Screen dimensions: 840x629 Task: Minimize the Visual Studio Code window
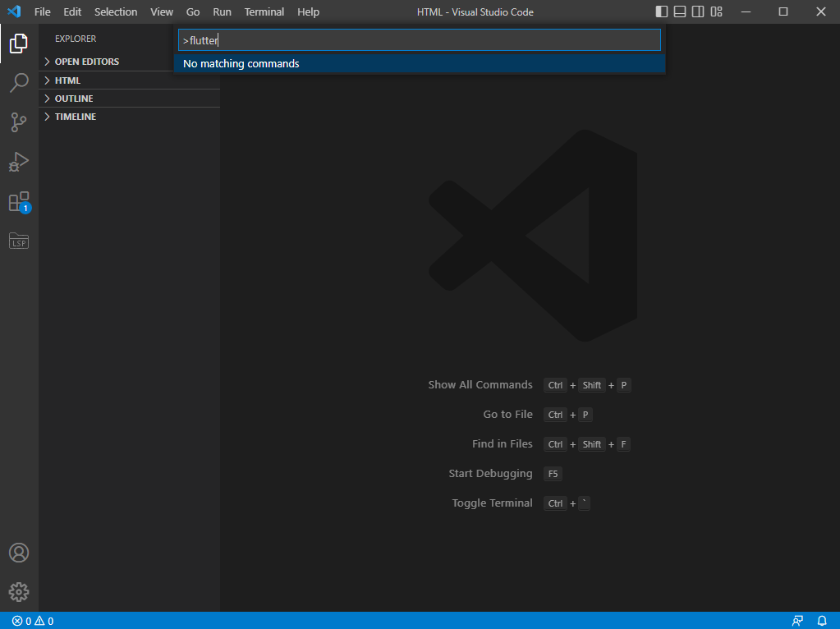click(x=746, y=11)
